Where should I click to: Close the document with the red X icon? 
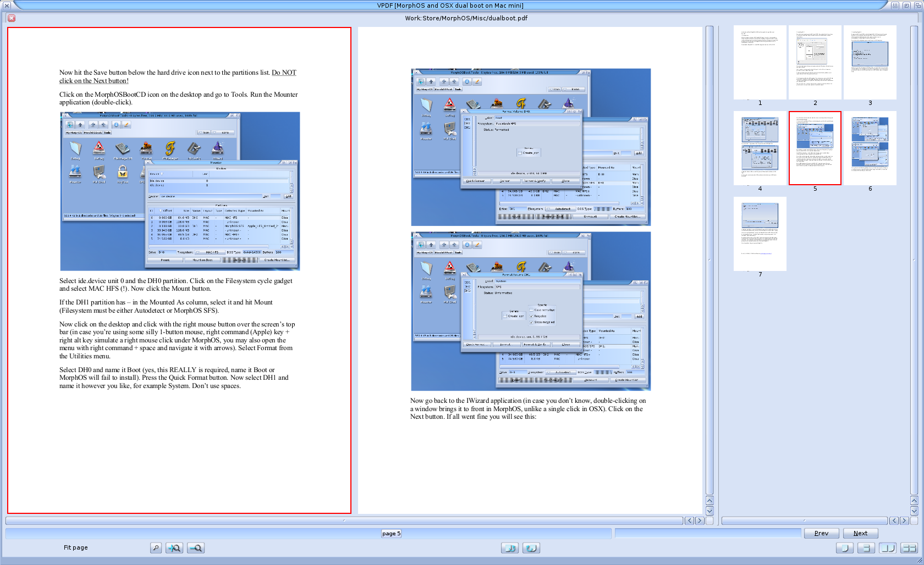click(x=12, y=18)
